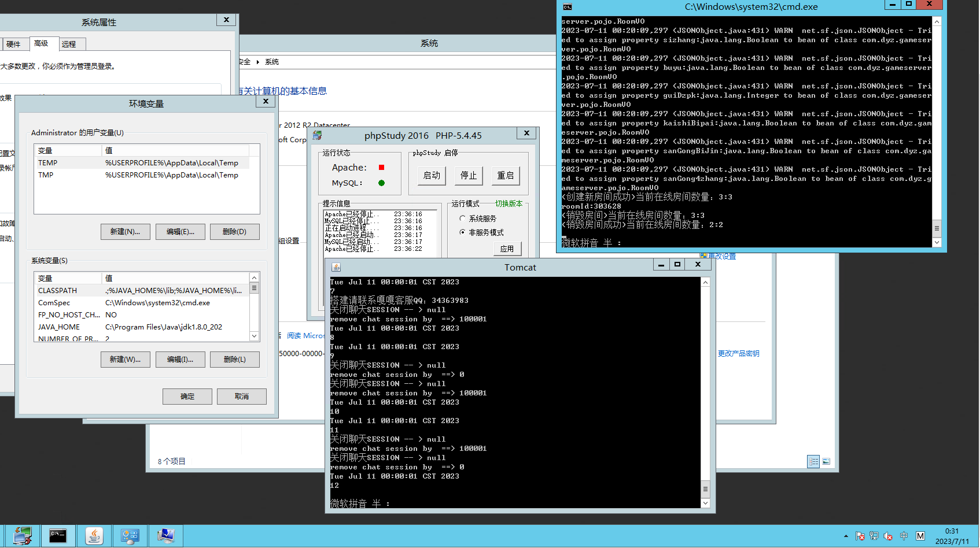This screenshot has height=548, width=980.
Task: Open the Control Panel taskbar icon
Action: click(130, 536)
